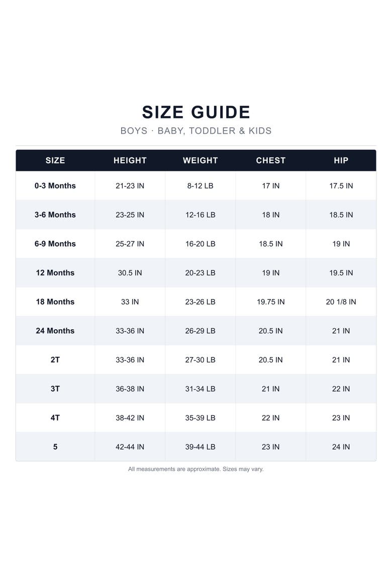Click the HEIGHT column header
Screen dimensions: 392x588
point(130,160)
